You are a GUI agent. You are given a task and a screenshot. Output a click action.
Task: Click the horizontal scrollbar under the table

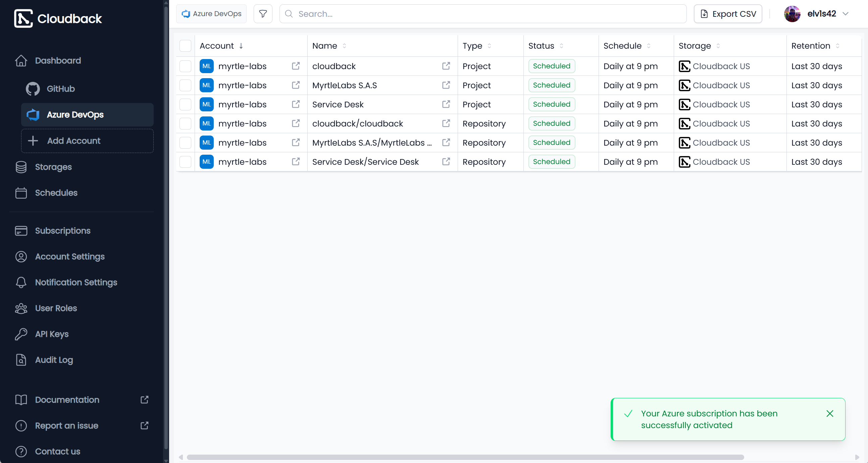465,457
